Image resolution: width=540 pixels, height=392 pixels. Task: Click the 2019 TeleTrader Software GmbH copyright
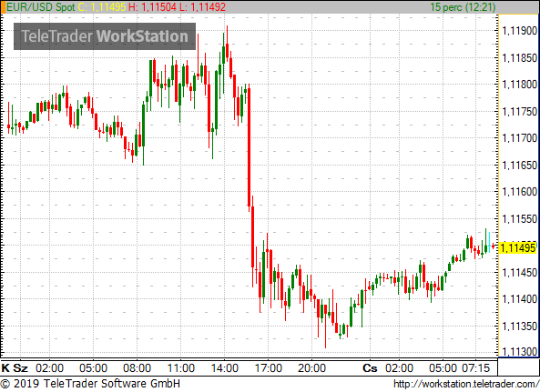click(90, 384)
